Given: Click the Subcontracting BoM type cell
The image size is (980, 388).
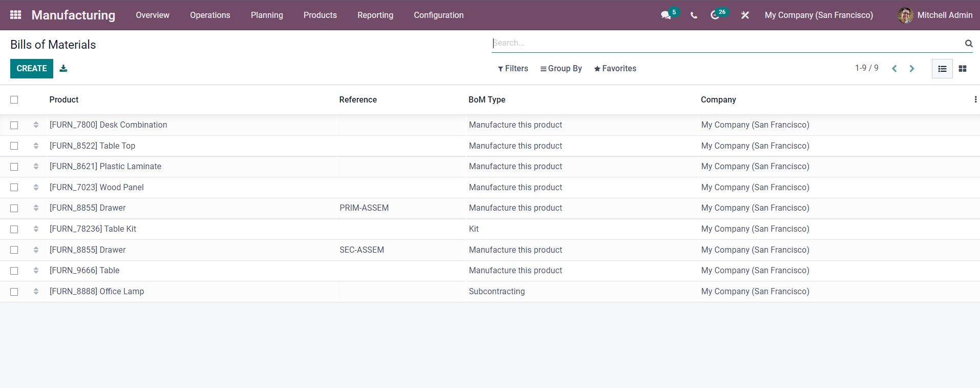Looking at the screenshot, I should tap(497, 292).
